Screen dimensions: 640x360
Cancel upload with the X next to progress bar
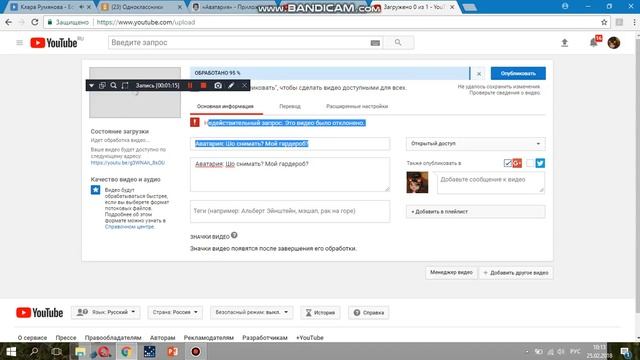point(479,73)
